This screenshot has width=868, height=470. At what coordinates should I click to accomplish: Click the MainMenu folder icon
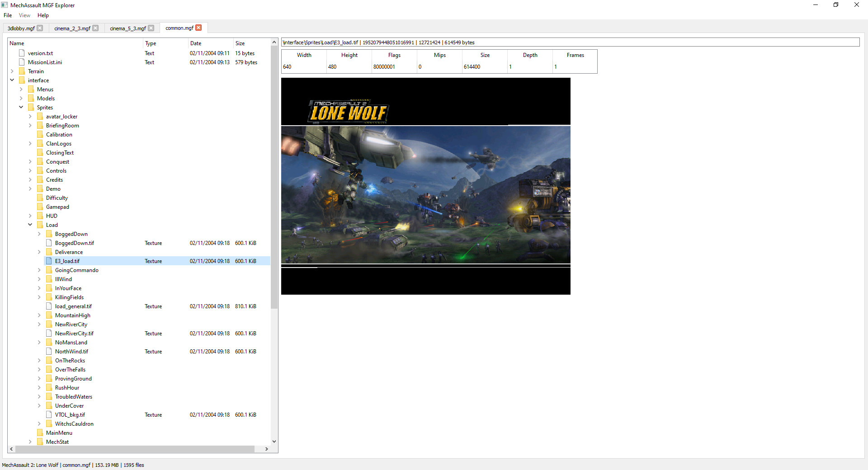tap(40, 433)
